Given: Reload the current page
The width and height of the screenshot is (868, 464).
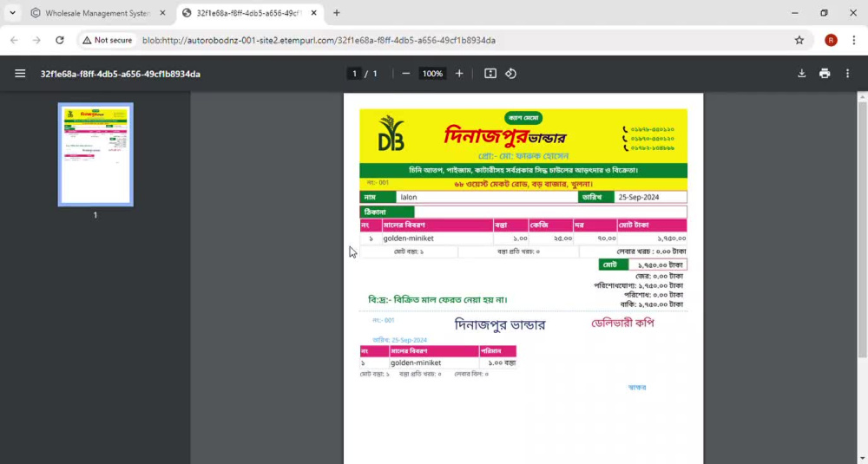Looking at the screenshot, I should [60, 41].
